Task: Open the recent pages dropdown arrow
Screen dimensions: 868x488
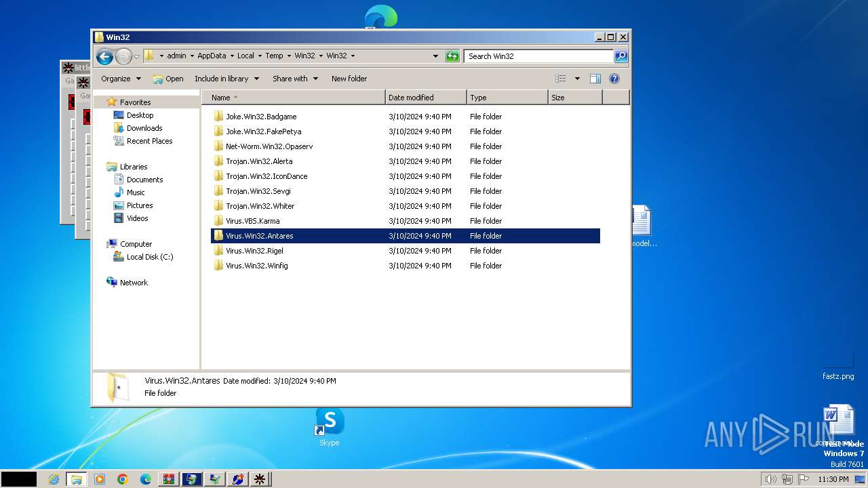Action: (x=137, y=56)
